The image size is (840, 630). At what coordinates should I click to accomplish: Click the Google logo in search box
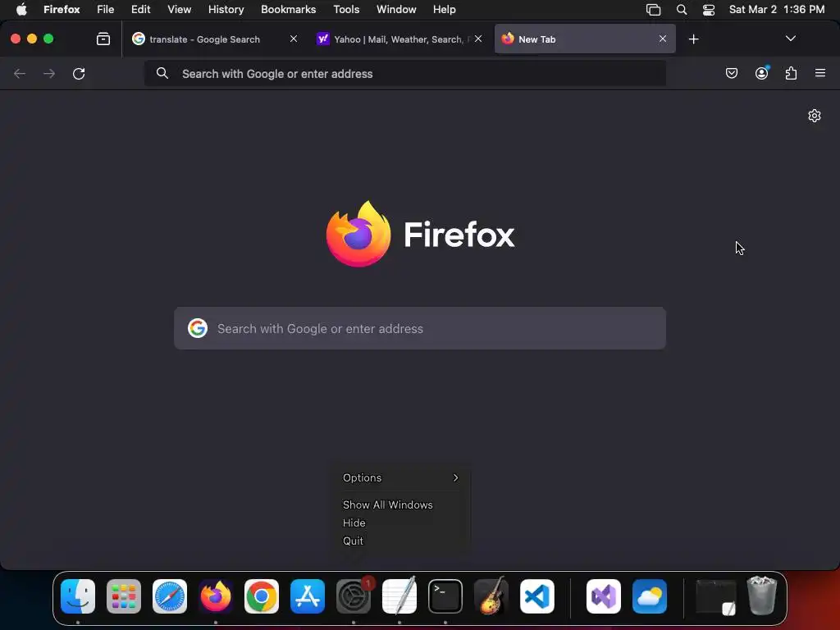pyautogui.click(x=198, y=328)
